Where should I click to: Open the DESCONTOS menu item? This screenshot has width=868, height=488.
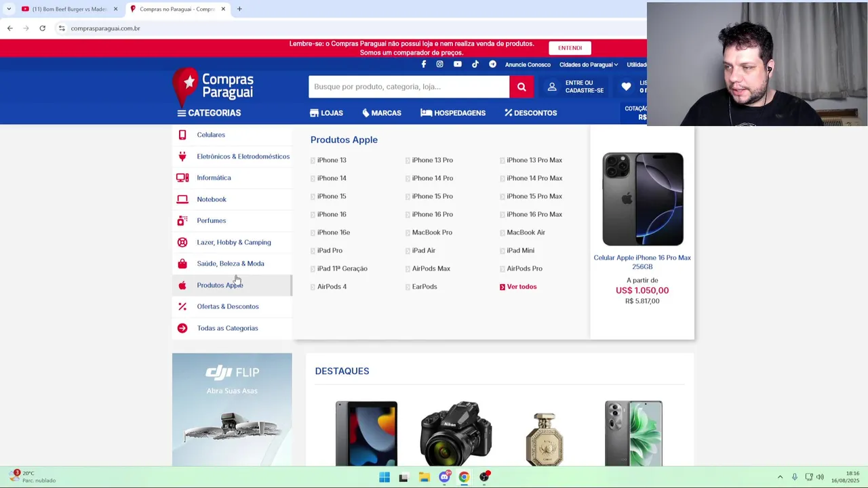tap(531, 113)
